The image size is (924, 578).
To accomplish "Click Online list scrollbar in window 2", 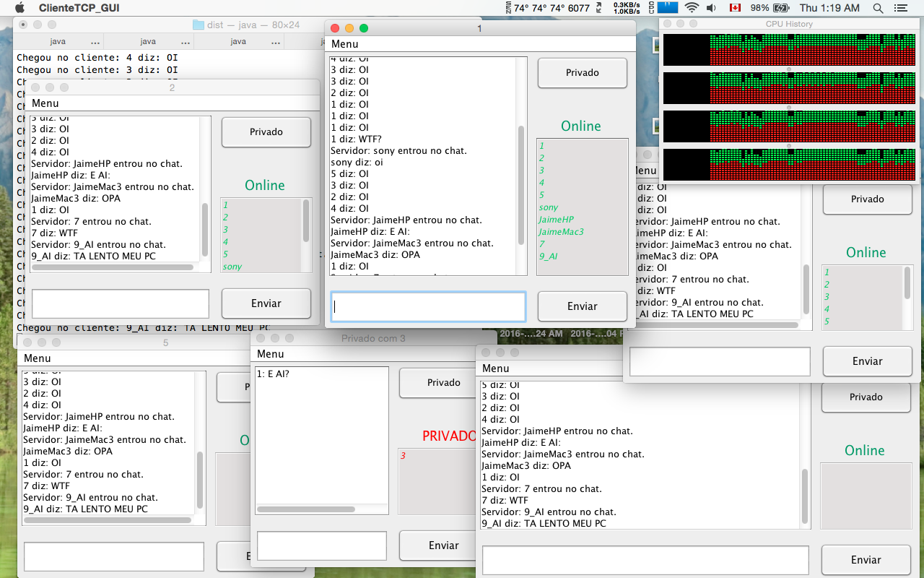I will tap(306, 220).
